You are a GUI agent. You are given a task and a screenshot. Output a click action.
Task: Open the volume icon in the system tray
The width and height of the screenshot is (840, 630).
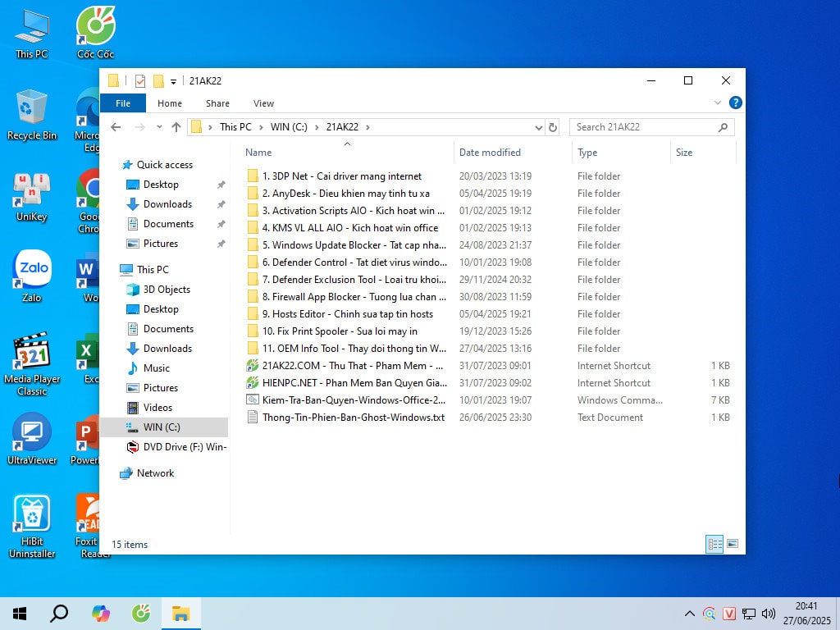click(x=769, y=614)
